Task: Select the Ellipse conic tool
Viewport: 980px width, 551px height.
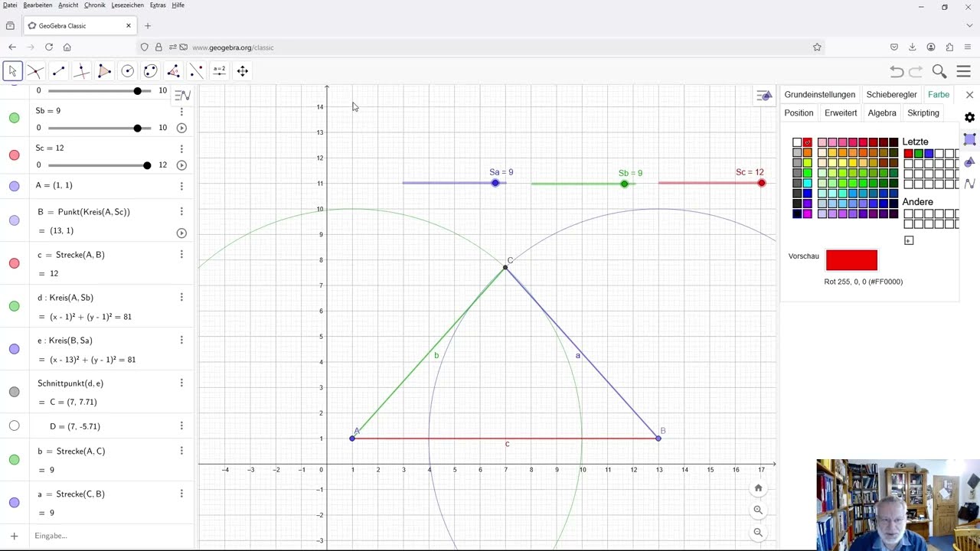Action: (150, 71)
